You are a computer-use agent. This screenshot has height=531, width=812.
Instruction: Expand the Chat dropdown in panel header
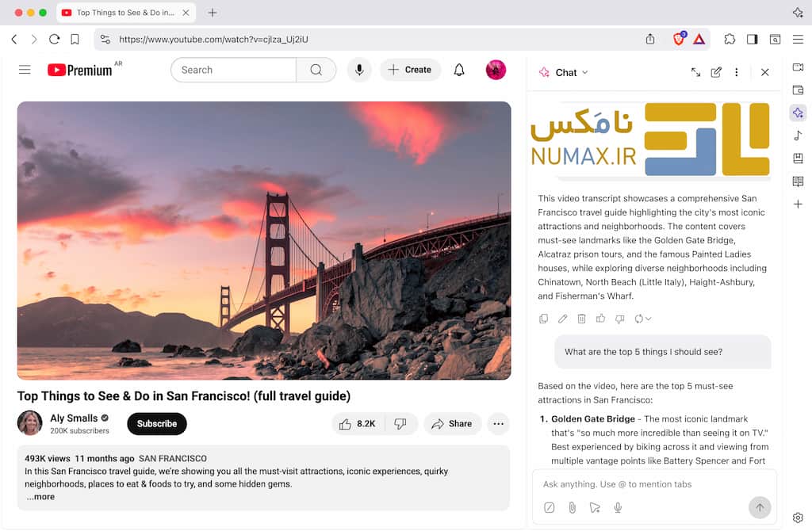pyautogui.click(x=585, y=72)
